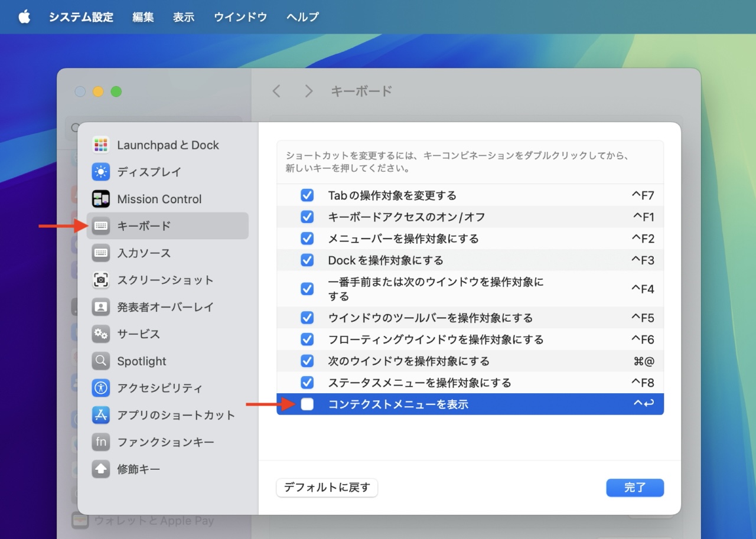Click the ^F4 shortcut key
This screenshot has height=539, width=756.
point(643,289)
